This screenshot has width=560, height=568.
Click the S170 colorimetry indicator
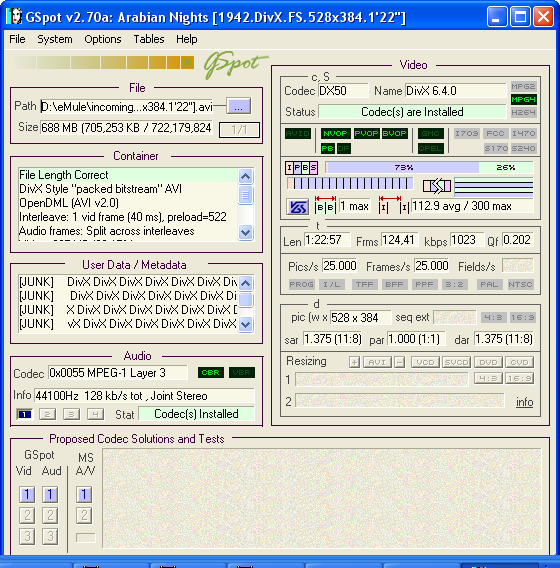click(x=496, y=148)
